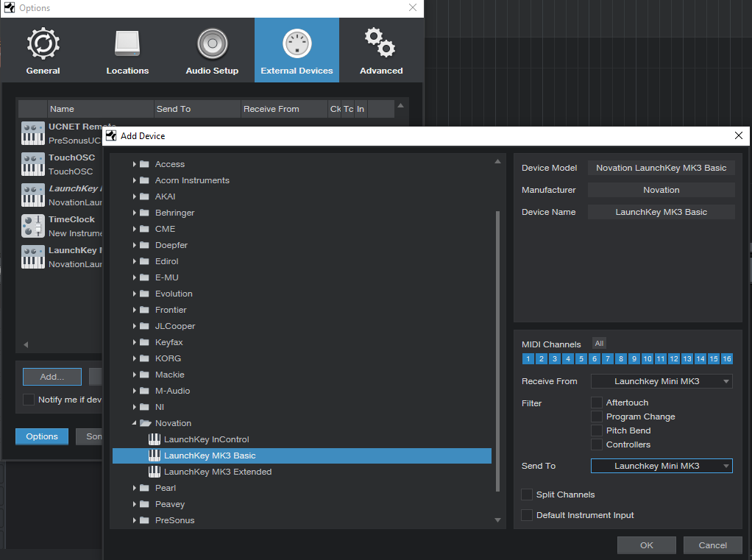Expand the Edirol manufacturer folder

tap(134, 261)
